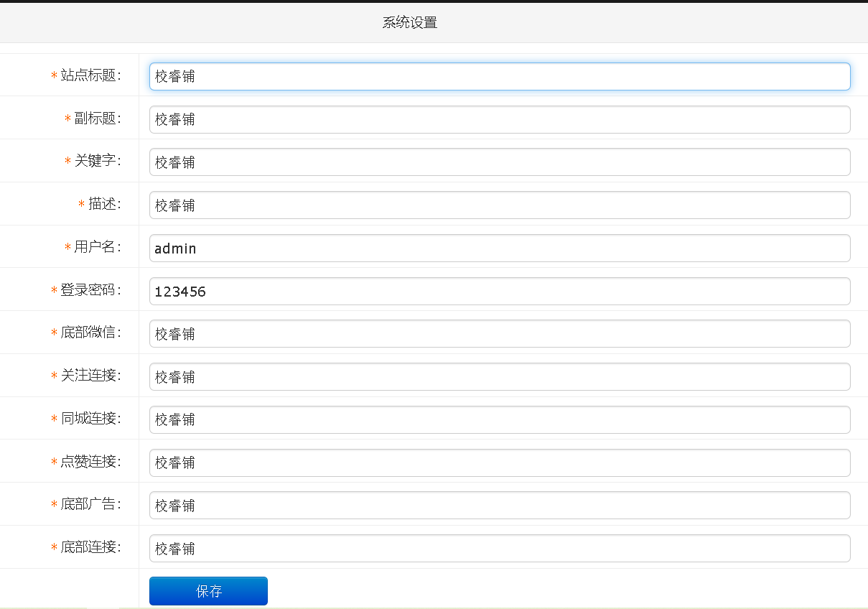Select the 同城连接 input box

pos(499,419)
